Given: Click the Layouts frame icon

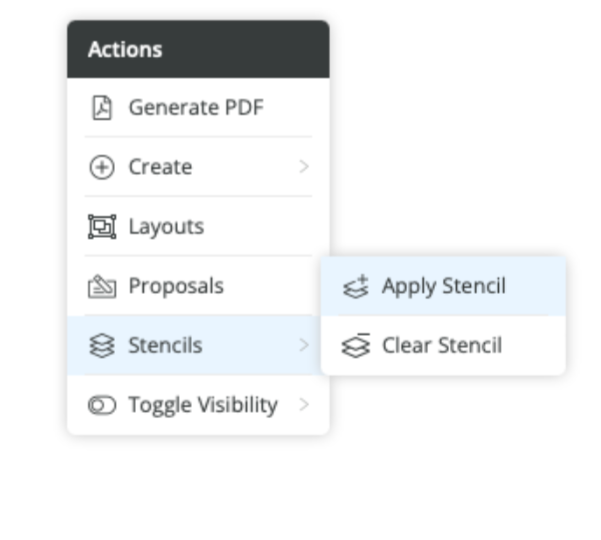Looking at the screenshot, I should 101,227.
